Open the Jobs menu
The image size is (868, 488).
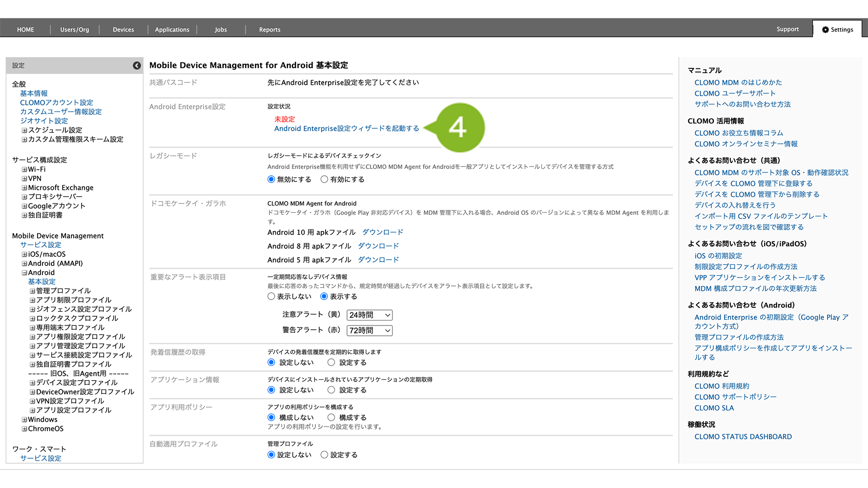pyautogui.click(x=221, y=30)
